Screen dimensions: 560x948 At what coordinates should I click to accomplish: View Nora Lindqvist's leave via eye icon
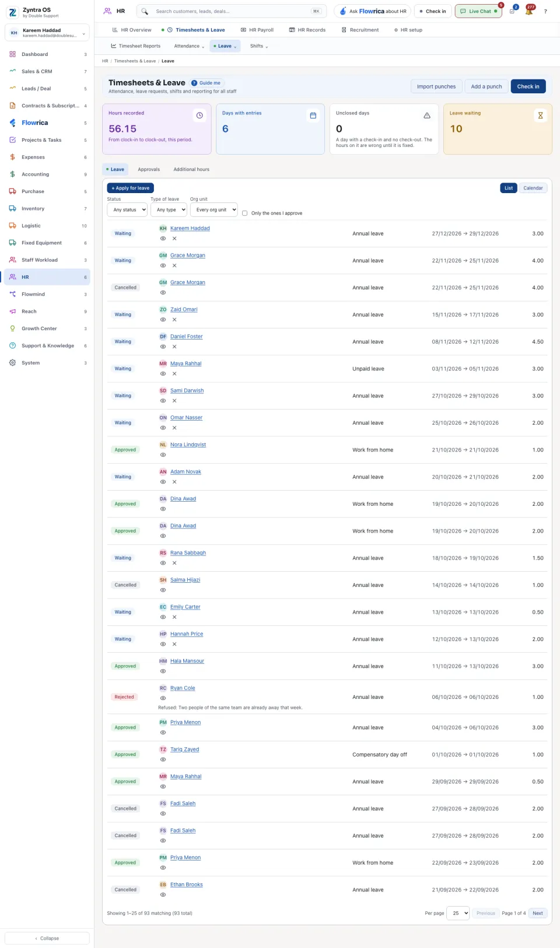[163, 455]
